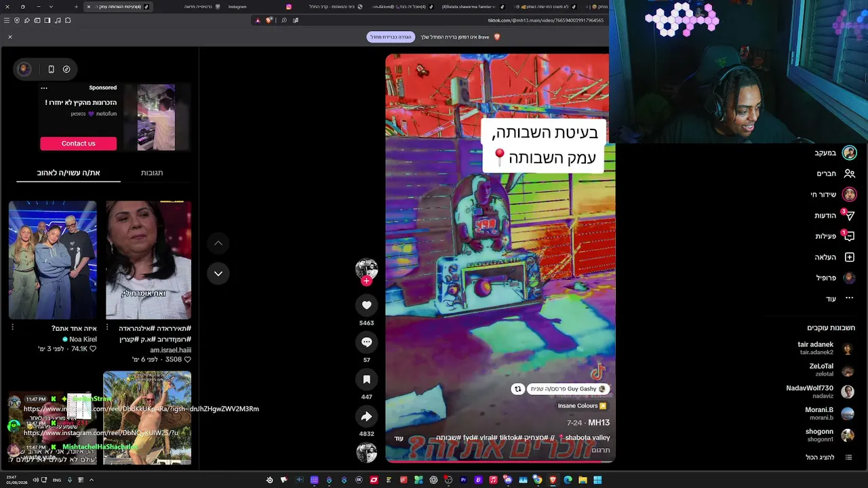Click the ENG language indicator
This screenshot has width=868, height=488.
[x=57, y=480]
